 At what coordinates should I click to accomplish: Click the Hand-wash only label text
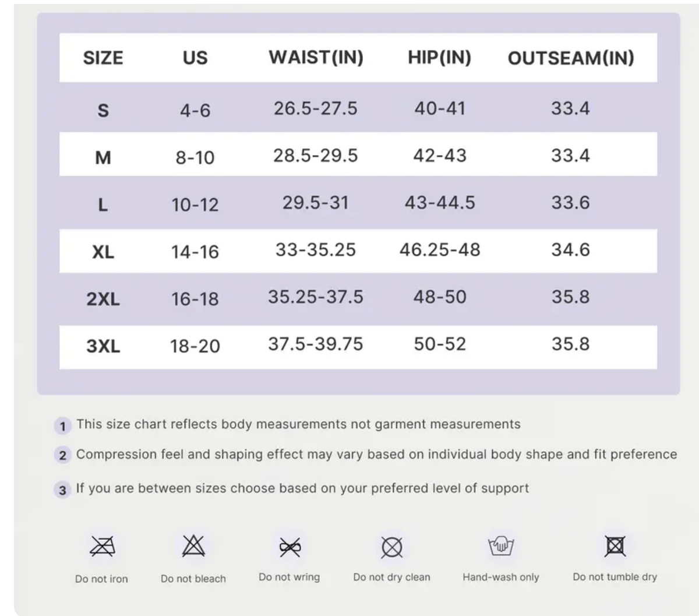click(x=501, y=577)
